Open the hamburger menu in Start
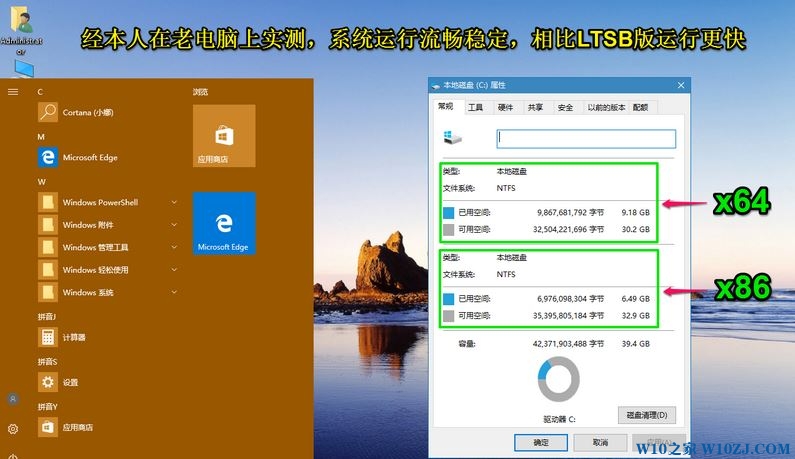795x459 pixels. pos(13,92)
